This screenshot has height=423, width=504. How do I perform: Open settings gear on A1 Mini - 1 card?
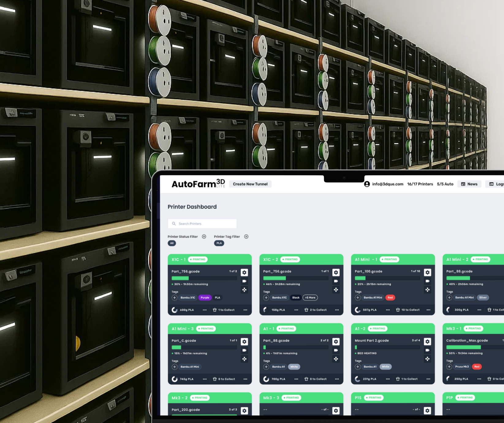coord(427,272)
